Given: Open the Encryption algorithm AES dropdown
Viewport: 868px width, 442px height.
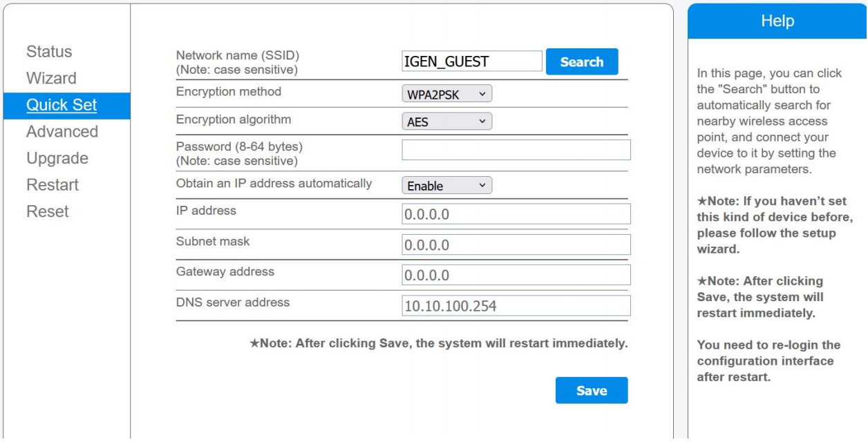Looking at the screenshot, I should click(446, 122).
